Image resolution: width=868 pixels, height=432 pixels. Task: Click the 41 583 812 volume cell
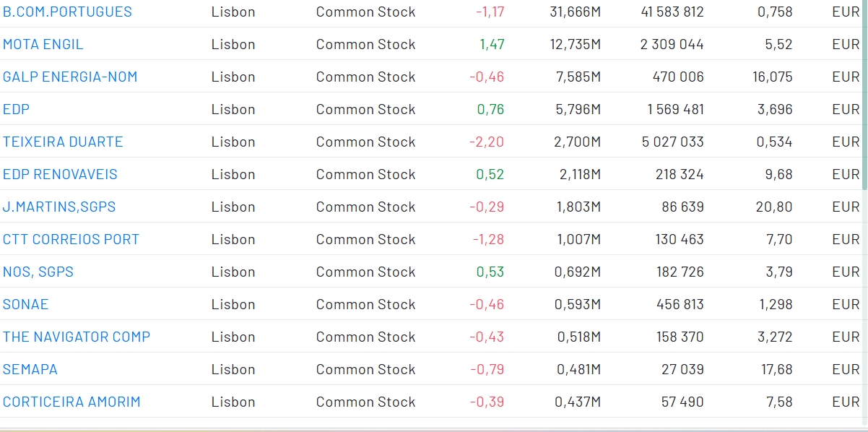click(672, 12)
